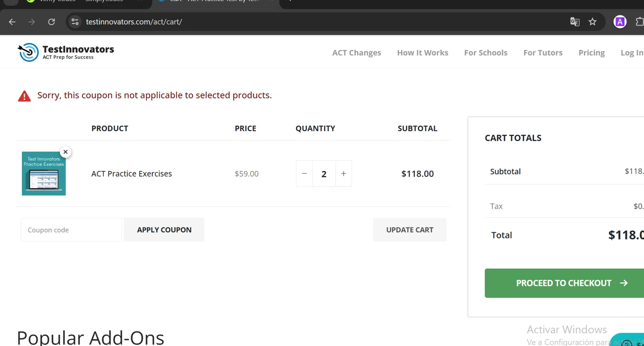Increase quantity with plus button

[343, 174]
